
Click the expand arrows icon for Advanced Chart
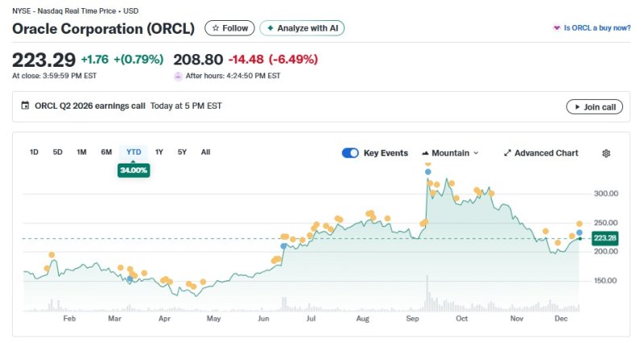[507, 153]
